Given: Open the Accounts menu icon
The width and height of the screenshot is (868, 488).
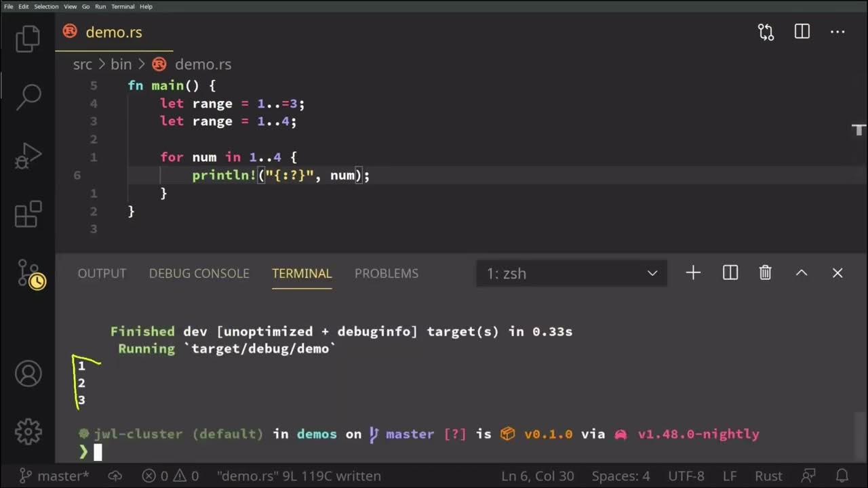Looking at the screenshot, I should coord(28,374).
